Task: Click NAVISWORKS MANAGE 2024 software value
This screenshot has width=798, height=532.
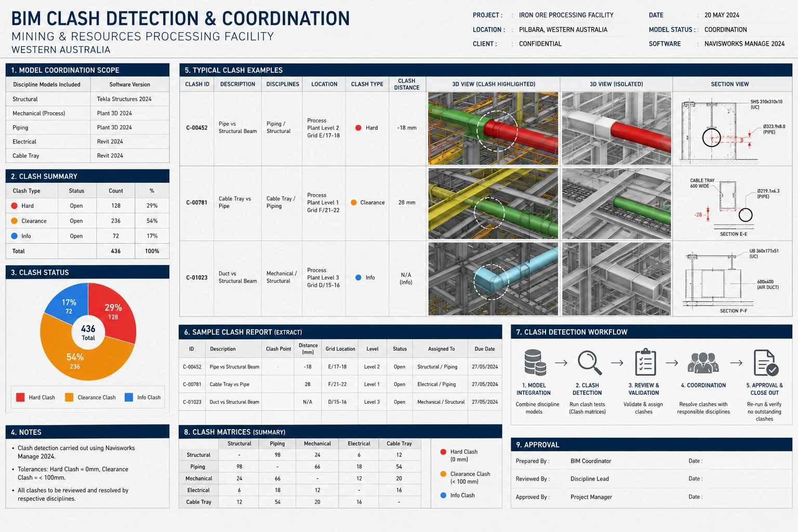Action: 744,44
